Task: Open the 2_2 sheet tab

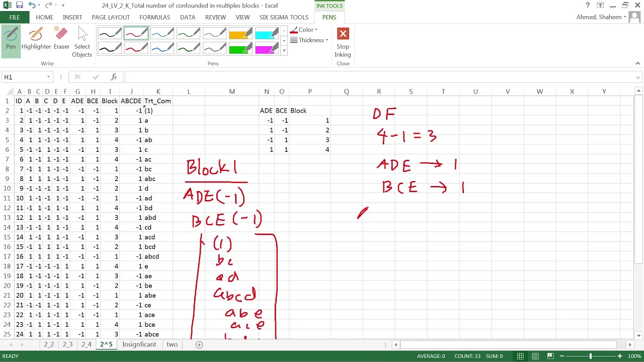Action: pyautogui.click(x=49, y=344)
